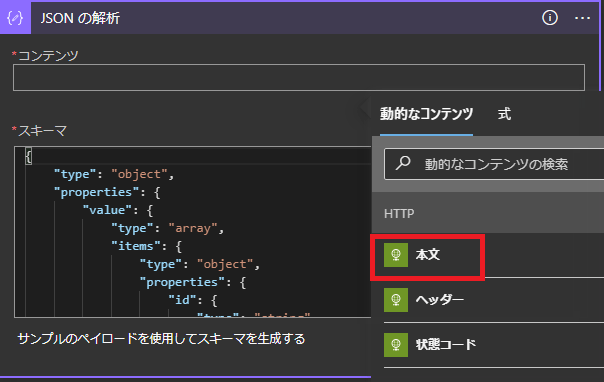Click サンプルのペイロードを使用してスキーマを生成する link
The width and height of the screenshot is (604, 382).
pyautogui.click(x=161, y=339)
